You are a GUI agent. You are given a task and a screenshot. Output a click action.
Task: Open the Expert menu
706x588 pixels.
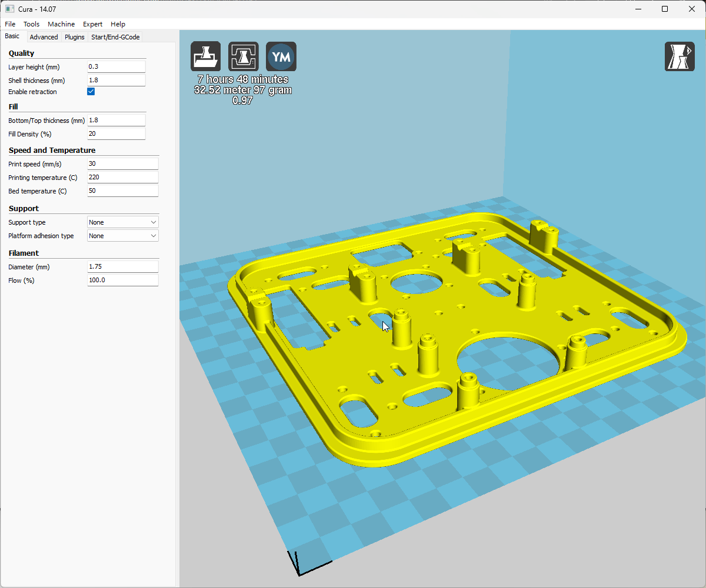pos(92,24)
